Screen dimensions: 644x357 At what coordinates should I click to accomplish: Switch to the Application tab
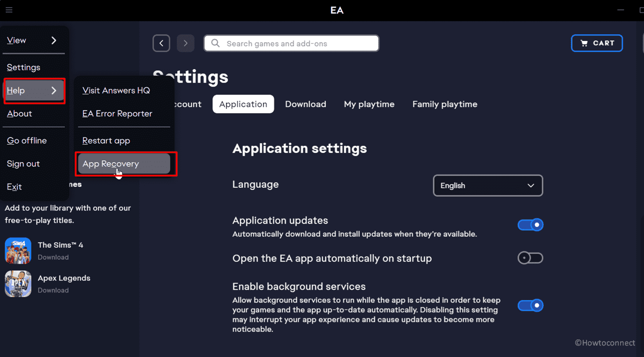[x=243, y=104]
